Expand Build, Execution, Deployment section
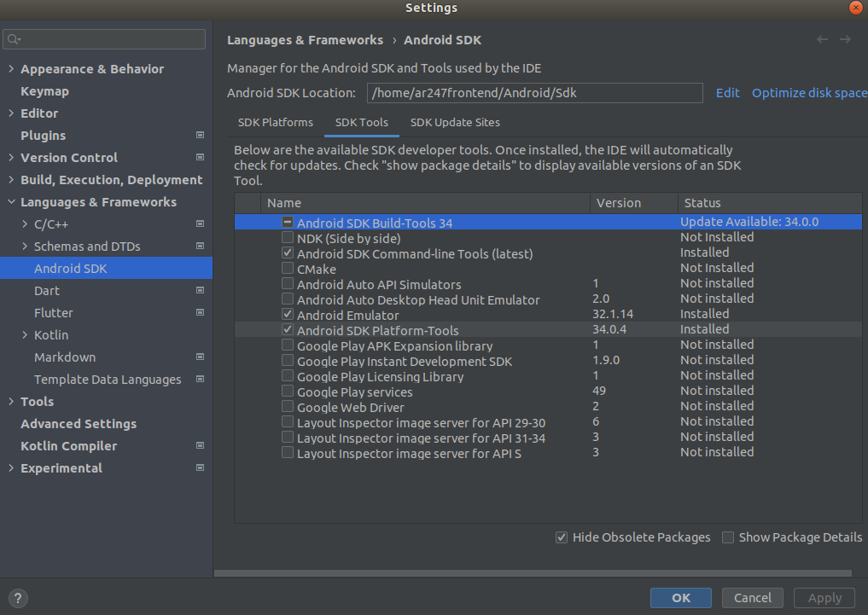Screen dimensions: 868x615 (11, 179)
